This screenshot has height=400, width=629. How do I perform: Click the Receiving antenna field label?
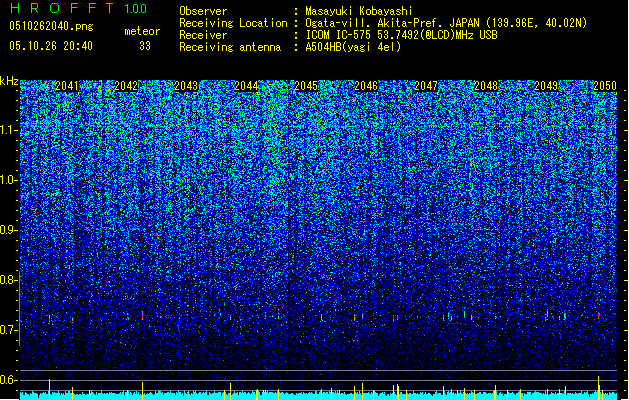point(230,47)
